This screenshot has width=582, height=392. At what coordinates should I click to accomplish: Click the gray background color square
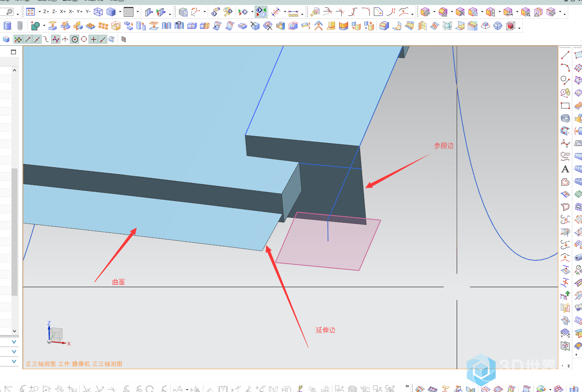129,12
